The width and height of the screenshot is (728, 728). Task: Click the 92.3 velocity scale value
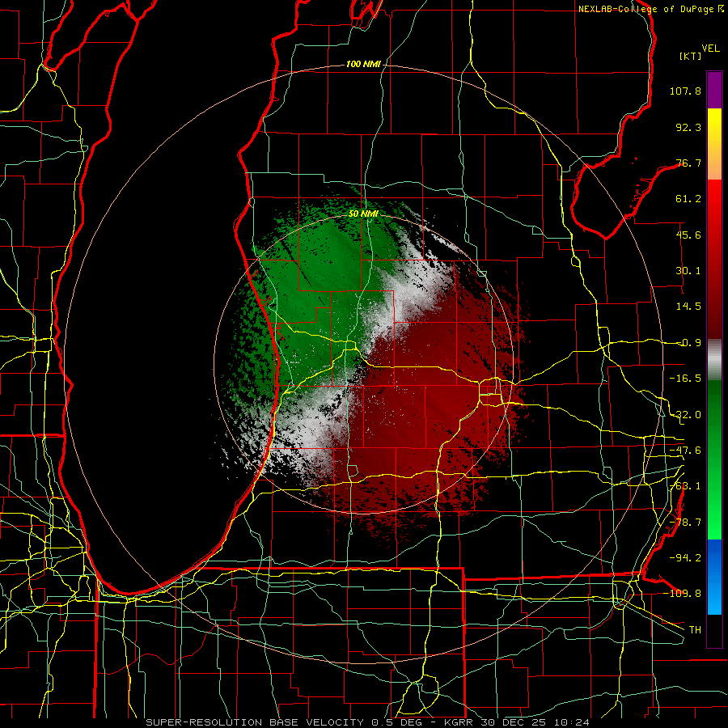pyautogui.click(x=688, y=127)
